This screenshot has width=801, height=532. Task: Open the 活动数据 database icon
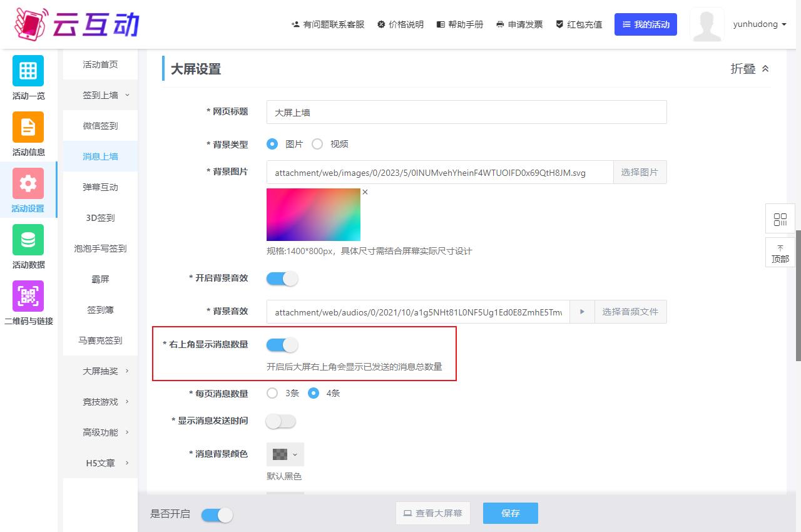click(28, 240)
